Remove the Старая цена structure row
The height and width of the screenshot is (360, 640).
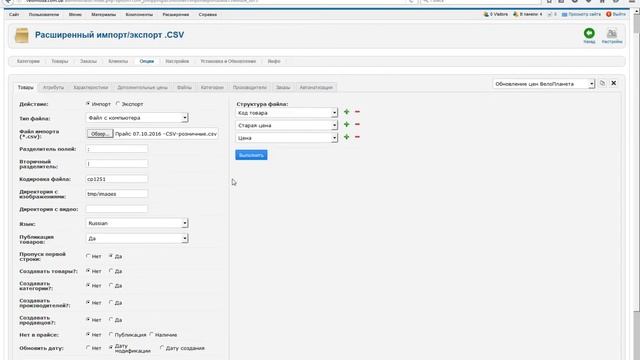(x=357, y=124)
